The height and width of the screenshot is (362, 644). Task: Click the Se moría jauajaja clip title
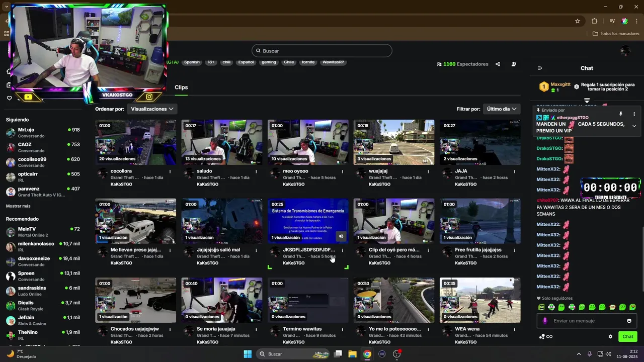pyautogui.click(x=216, y=329)
